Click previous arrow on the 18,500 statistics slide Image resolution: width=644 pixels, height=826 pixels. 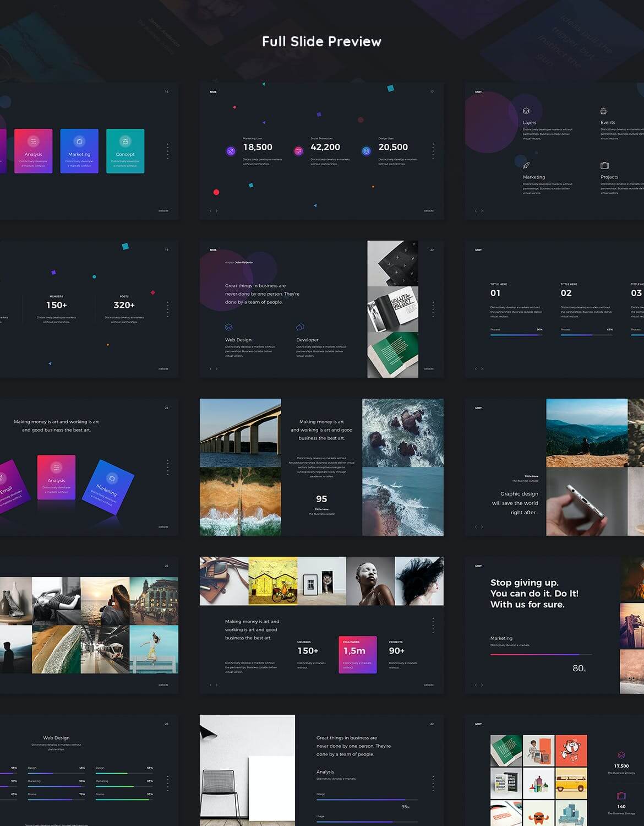coord(210,211)
